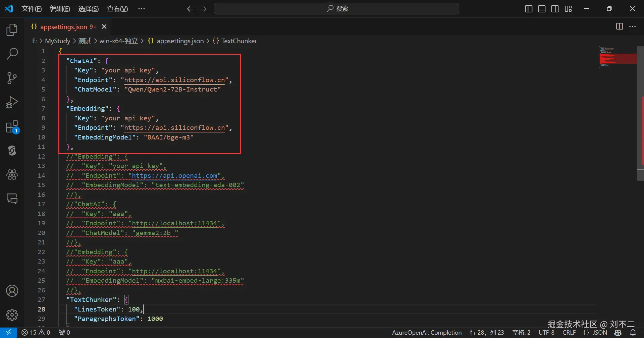Viewport: 644px width, 338px height.
Task: Open the notifications bell
Action: click(633, 332)
